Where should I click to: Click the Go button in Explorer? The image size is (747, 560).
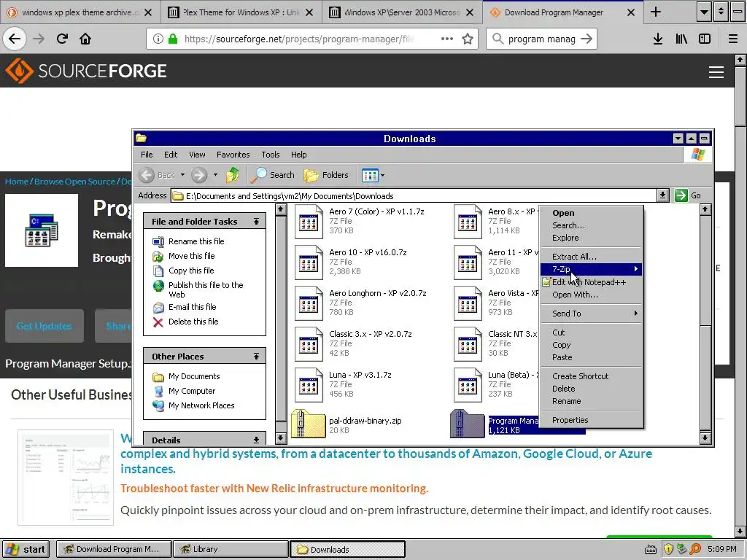(688, 195)
